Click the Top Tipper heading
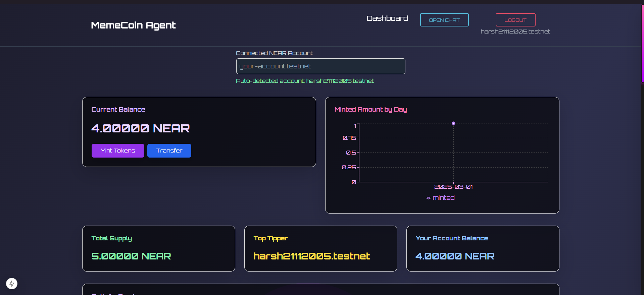The width and height of the screenshot is (644, 295). 270,238
